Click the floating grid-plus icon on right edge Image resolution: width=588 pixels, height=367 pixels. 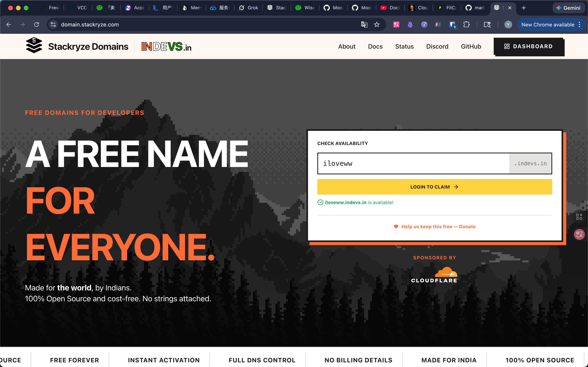(x=579, y=217)
